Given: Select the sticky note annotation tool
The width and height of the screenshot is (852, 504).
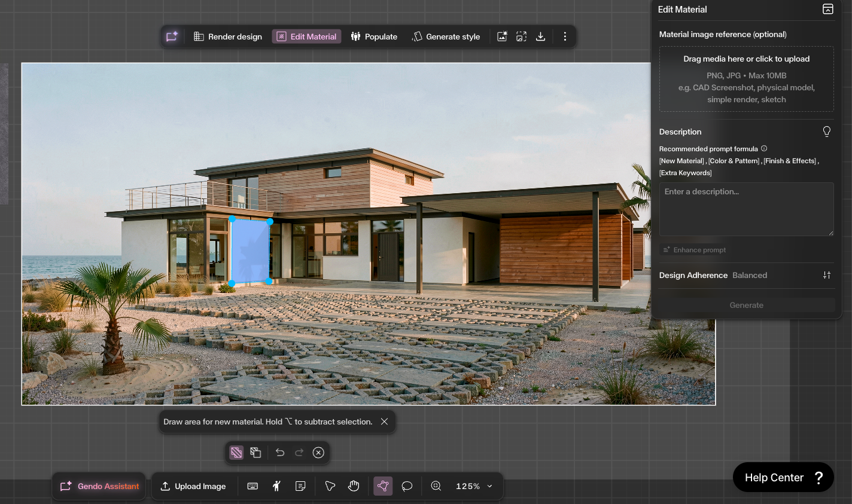Looking at the screenshot, I should [300, 486].
